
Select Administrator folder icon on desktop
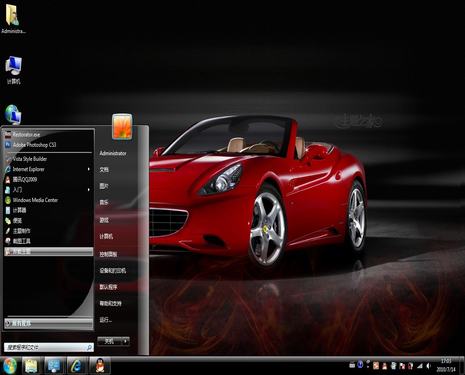click(x=13, y=19)
